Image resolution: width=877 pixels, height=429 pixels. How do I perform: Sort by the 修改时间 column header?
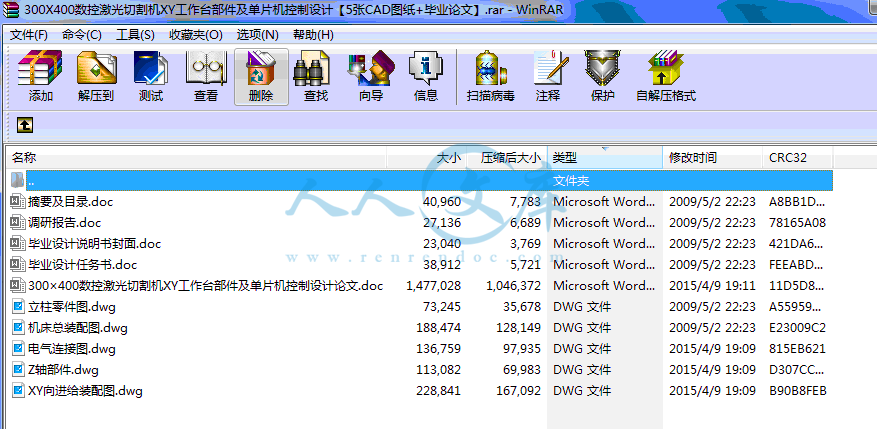[713, 158]
